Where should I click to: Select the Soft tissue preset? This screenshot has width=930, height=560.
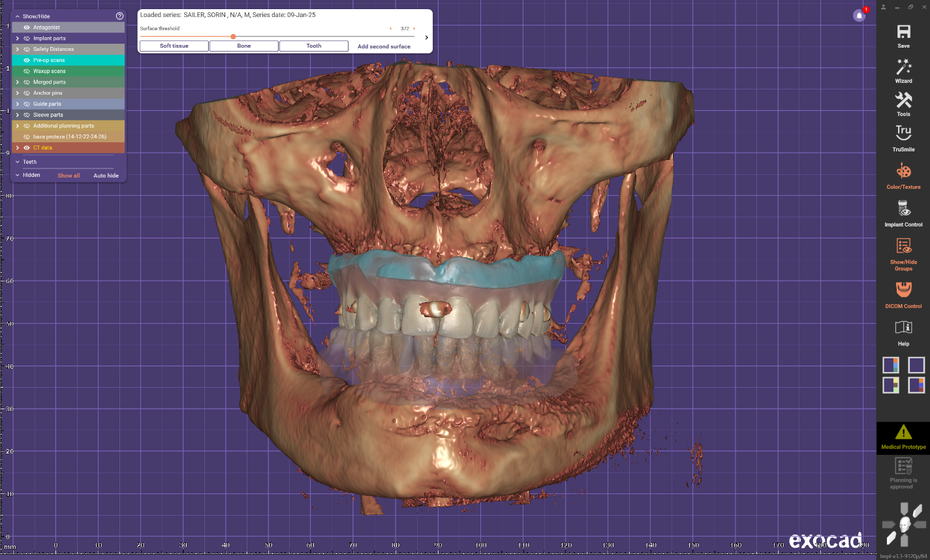[174, 46]
